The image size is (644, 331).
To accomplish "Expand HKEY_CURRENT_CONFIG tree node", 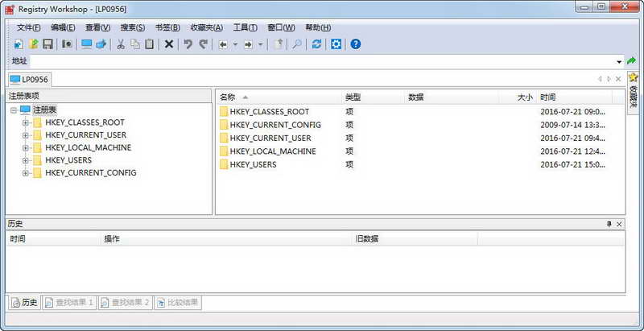I will click(26, 173).
